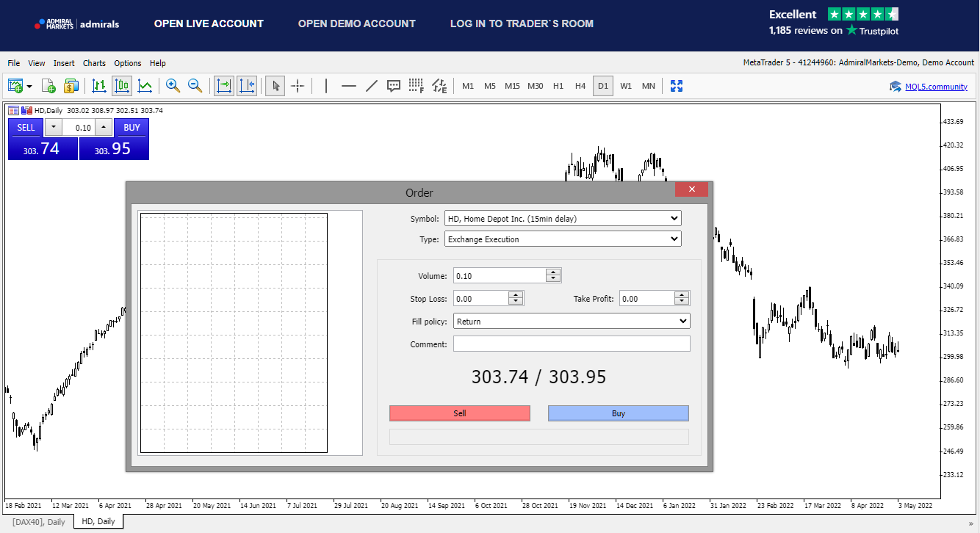Select the trendline drawing tool
980x533 pixels.
(x=372, y=86)
